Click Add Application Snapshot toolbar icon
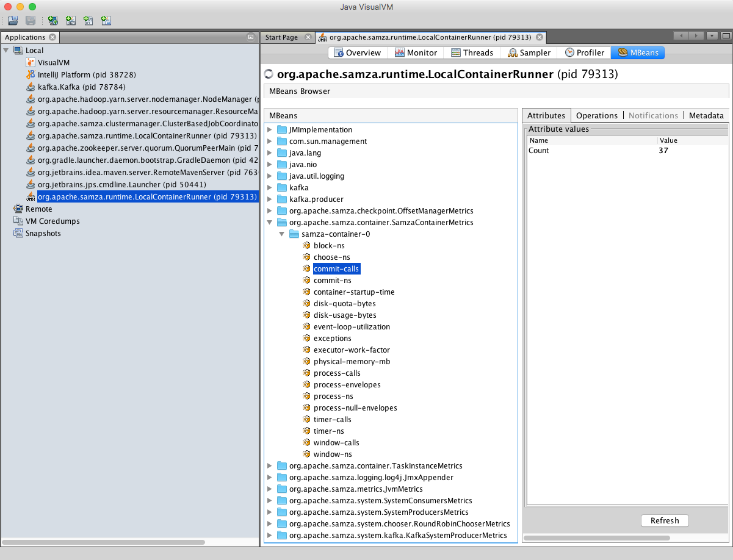This screenshot has width=733, height=560. (x=106, y=21)
